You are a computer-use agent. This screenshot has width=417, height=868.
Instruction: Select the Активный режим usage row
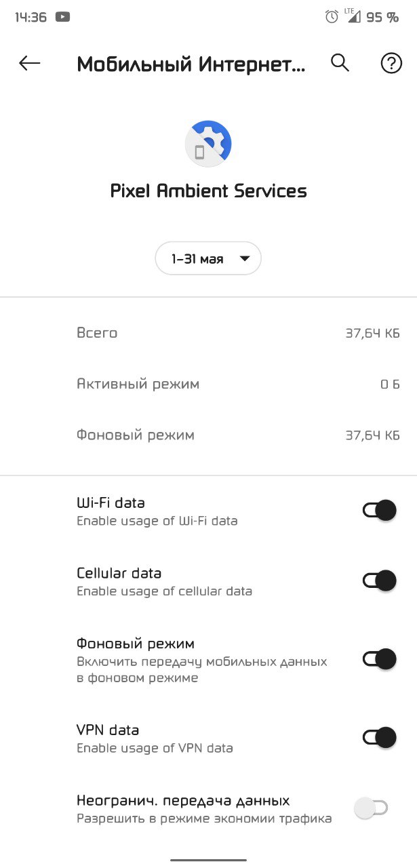(x=208, y=384)
